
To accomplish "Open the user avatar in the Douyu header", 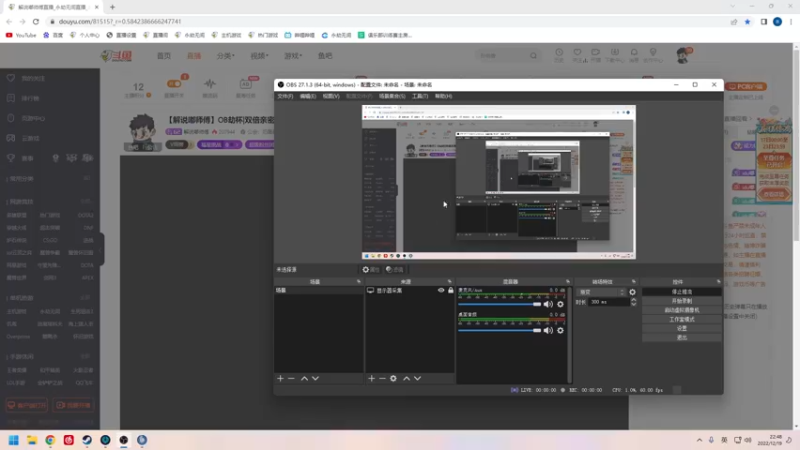I will coord(683,56).
